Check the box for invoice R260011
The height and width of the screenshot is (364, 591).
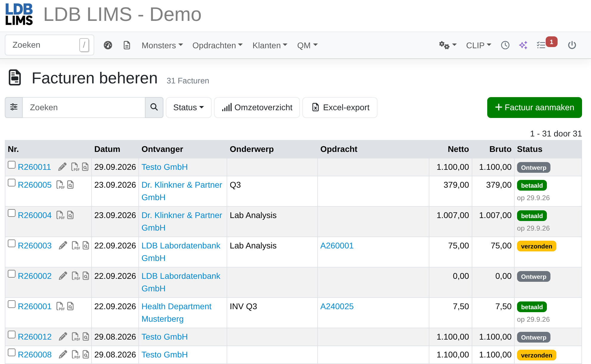(x=12, y=165)
